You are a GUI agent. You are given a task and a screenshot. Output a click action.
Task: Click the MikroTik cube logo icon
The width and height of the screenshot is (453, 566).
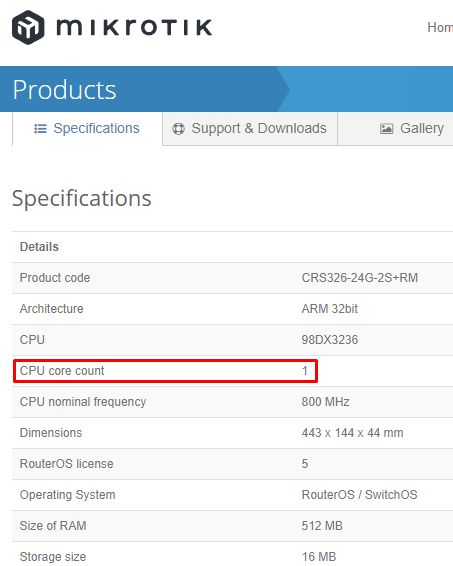click(28, 27)
